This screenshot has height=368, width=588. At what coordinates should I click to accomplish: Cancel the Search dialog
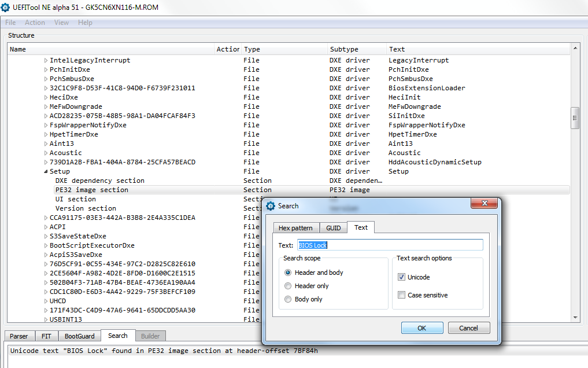point(469,328)
